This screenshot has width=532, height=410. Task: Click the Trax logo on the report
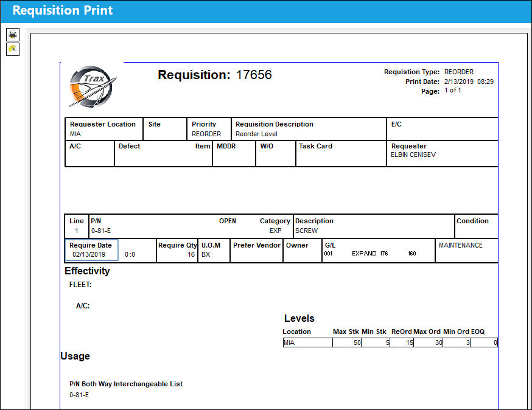93,87
